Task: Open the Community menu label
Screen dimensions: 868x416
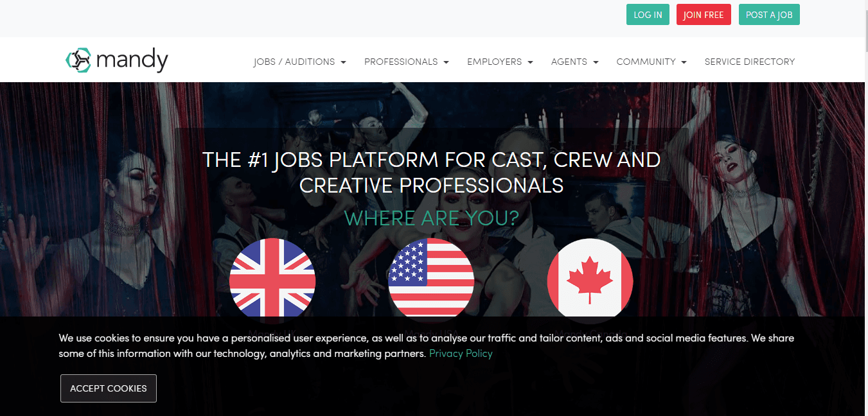Action: 646,62
